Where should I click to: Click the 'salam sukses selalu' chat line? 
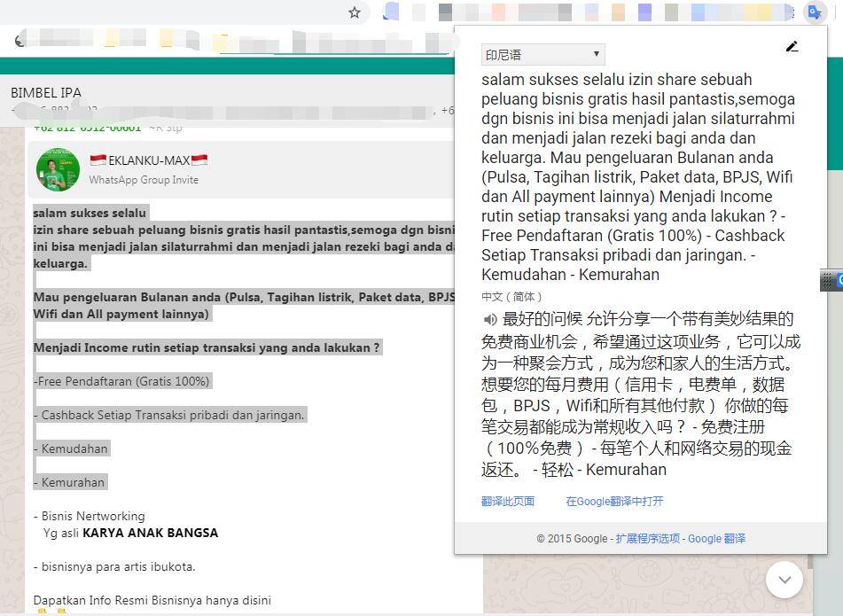[x=90, y=213]
